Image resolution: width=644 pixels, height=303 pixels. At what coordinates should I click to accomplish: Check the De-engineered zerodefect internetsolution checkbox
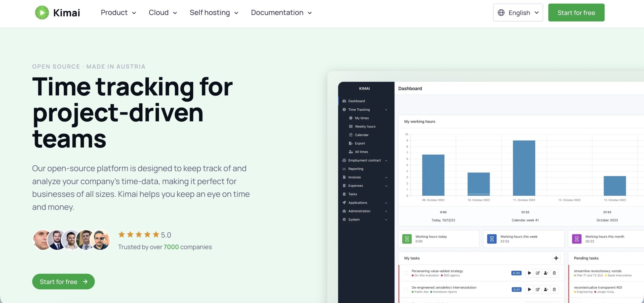point(406,290)
